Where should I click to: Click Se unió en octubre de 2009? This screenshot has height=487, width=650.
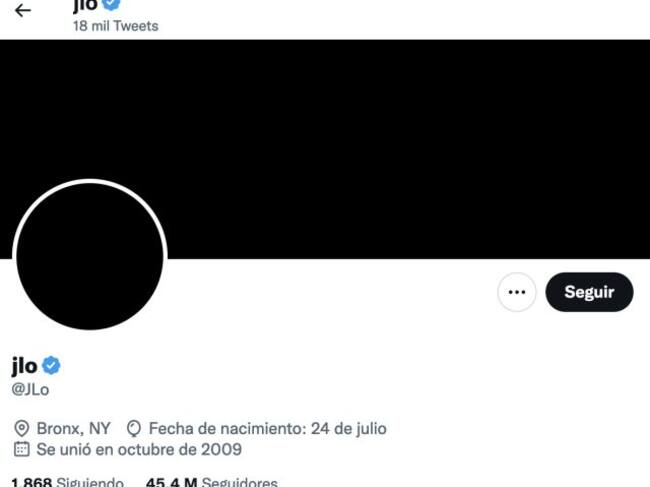point(139,449)
